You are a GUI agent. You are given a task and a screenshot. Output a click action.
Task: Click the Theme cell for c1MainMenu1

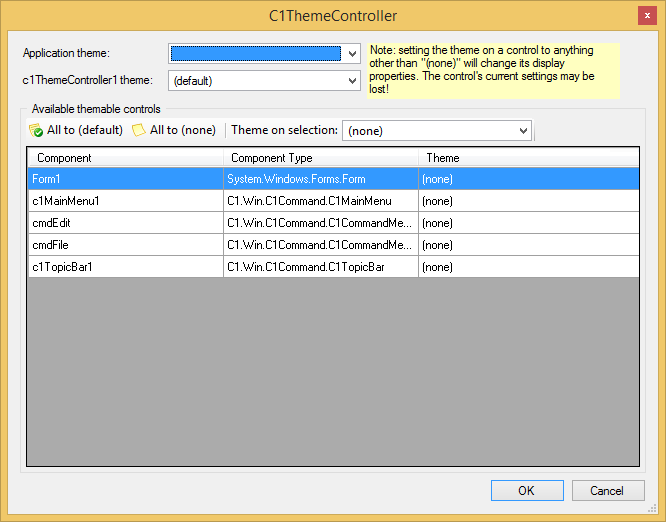pyautogui.click(x=528, y=201)
